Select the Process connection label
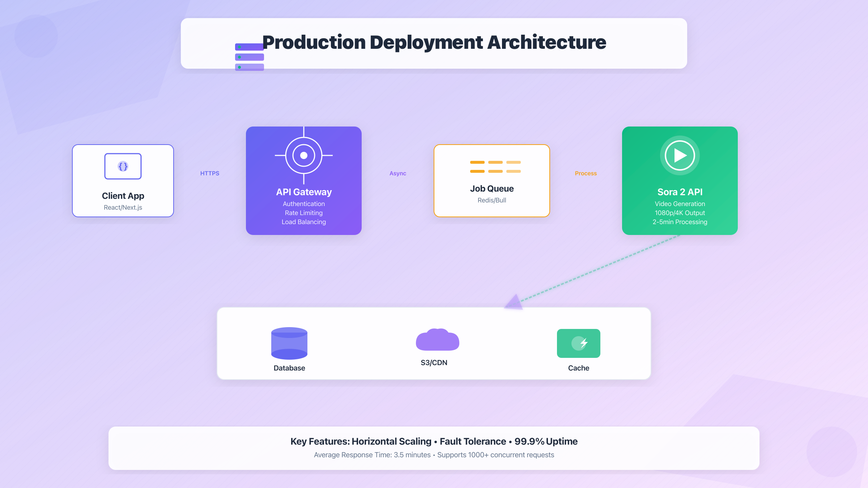Viewport: 868px width, 488px height. (x=586, y=173)
